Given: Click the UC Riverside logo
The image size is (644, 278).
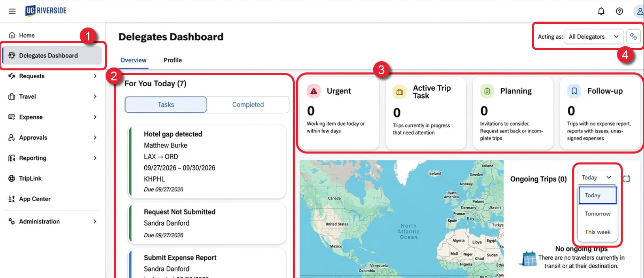Looking at the screenshot, I should coord(46,11).
